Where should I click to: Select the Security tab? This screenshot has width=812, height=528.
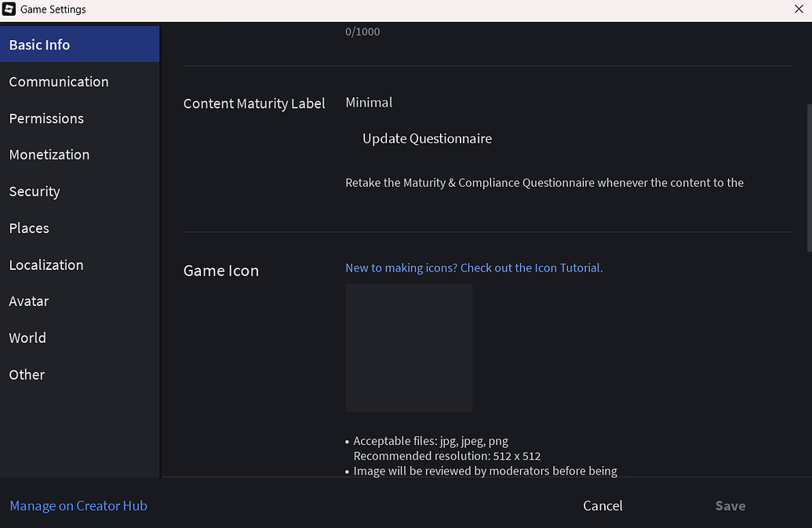pyautogui.click(x=80, y=191)
